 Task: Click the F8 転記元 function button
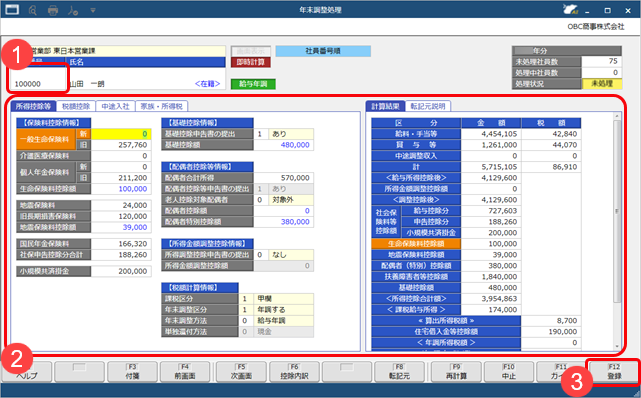(x=399, y=371)
